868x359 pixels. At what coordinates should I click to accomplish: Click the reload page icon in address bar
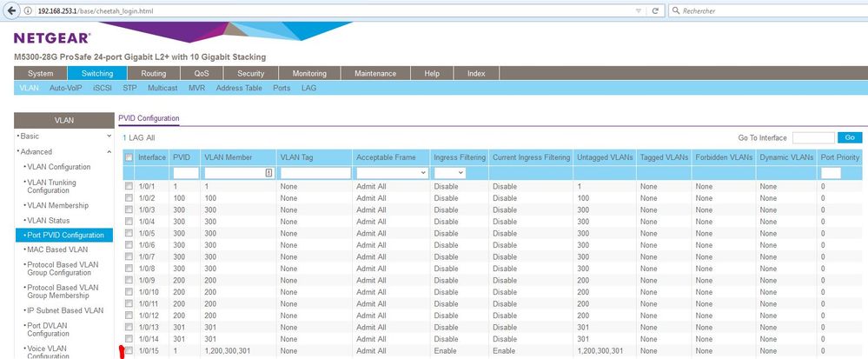coord(653,10)
